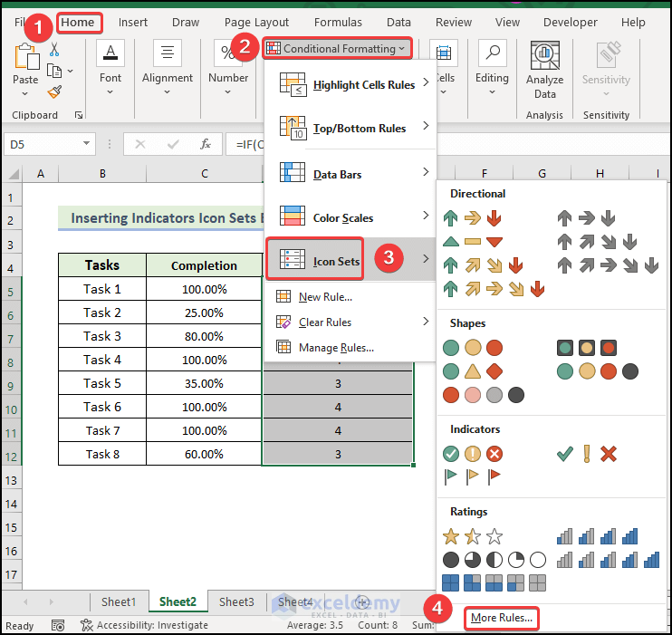Viewport: 672px width, 635px height.
Task: Click More Rules at menu bottom
Action: coord(502,618)
